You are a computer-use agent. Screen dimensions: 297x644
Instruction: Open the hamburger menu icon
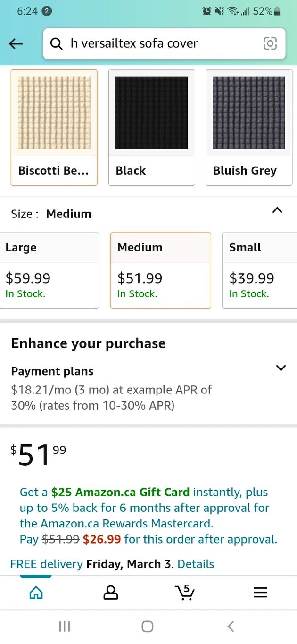(x=260, y=593)
